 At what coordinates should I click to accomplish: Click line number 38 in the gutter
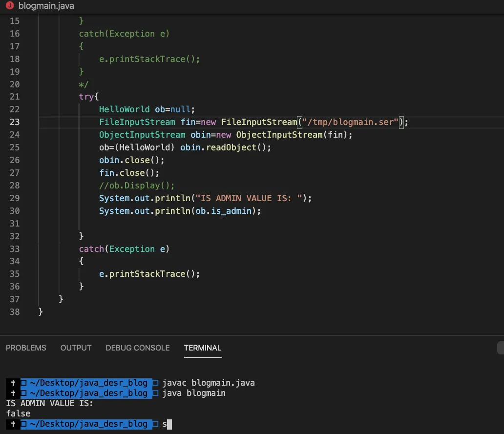[x=15, y=312]
